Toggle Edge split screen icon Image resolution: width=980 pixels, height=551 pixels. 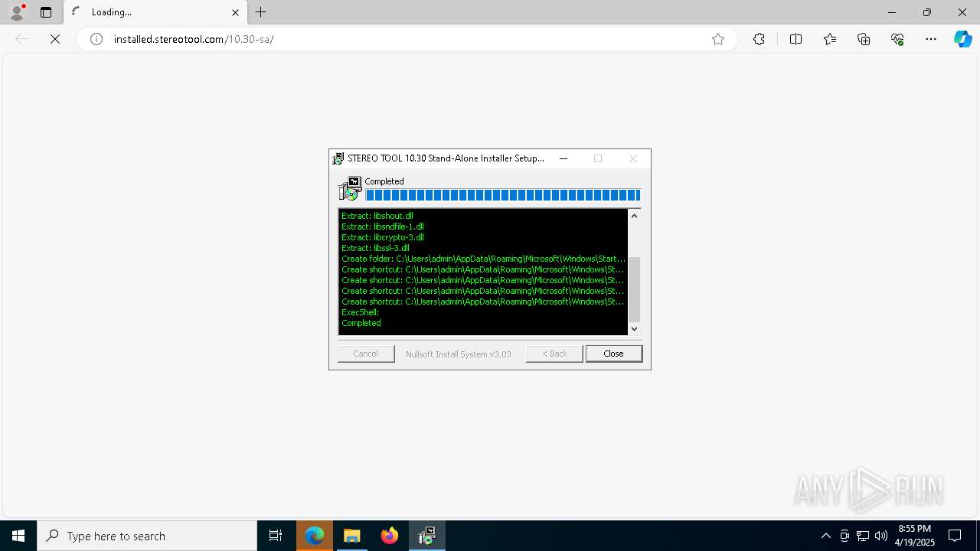(795, 39)
